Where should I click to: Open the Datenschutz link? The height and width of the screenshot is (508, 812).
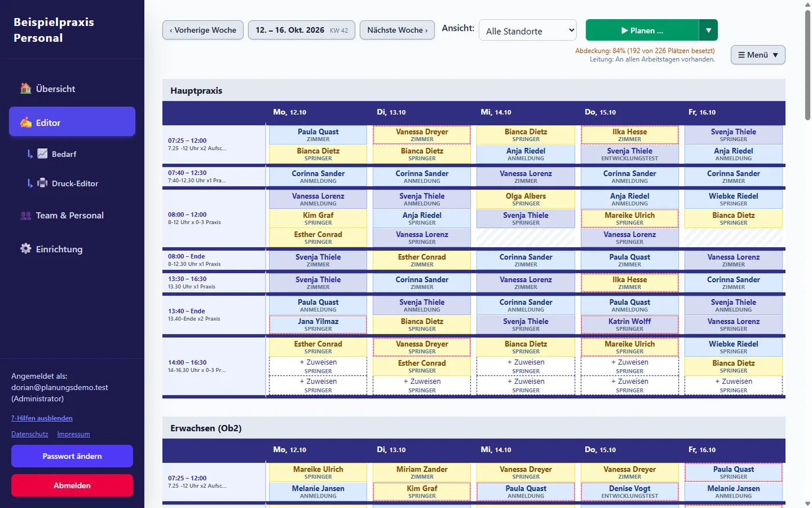30,434
